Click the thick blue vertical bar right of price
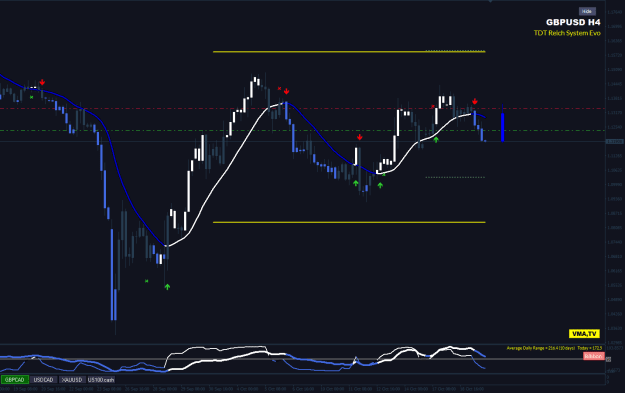The height and width of the screenshot is (393, 625). (503, 127)
